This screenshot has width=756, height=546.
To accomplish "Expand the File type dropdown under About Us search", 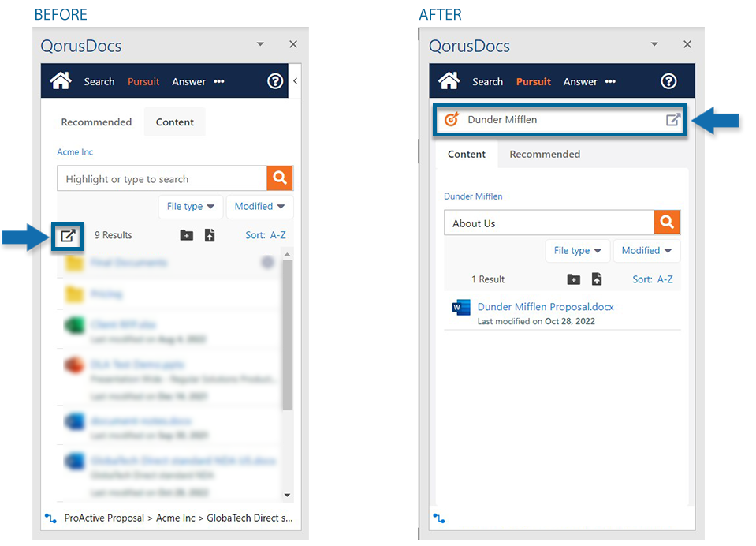I will coord(577,251).
